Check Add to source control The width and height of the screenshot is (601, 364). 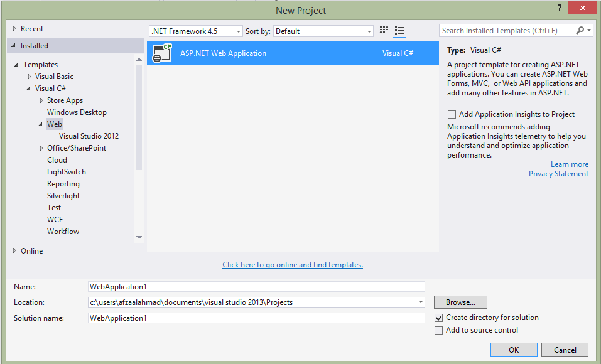(x=439, y=330)
